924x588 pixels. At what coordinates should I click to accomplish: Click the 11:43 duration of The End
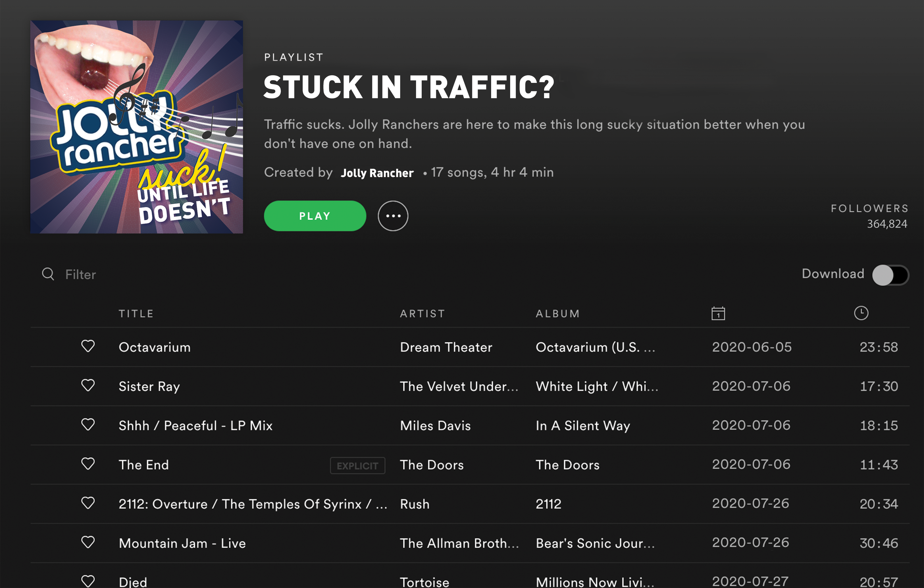879,465
